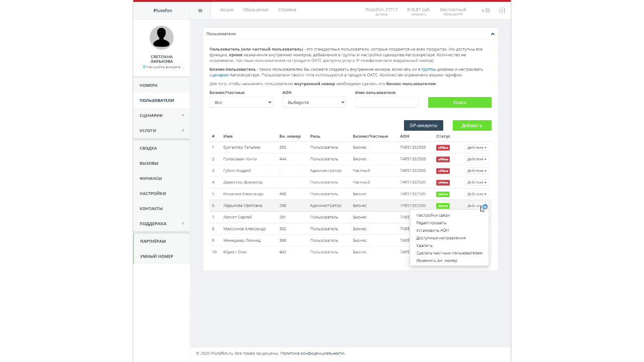Click the Имя пользователя input field
Screen dimensions: 644x362
coord(386,102)
